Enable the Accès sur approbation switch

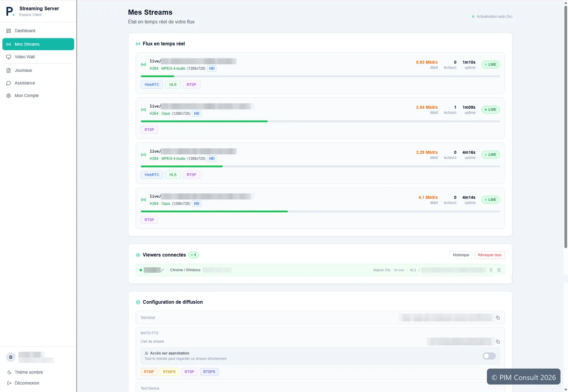[489, 356]
